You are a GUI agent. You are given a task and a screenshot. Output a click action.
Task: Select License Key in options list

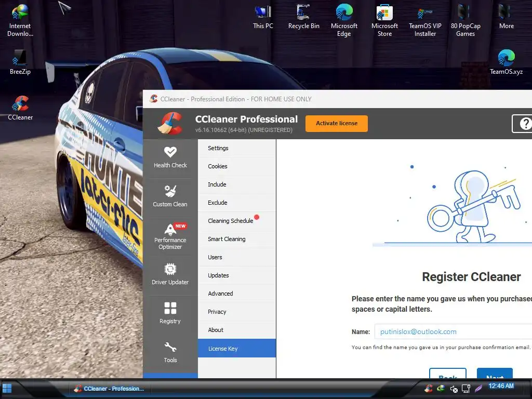point(237,349)
